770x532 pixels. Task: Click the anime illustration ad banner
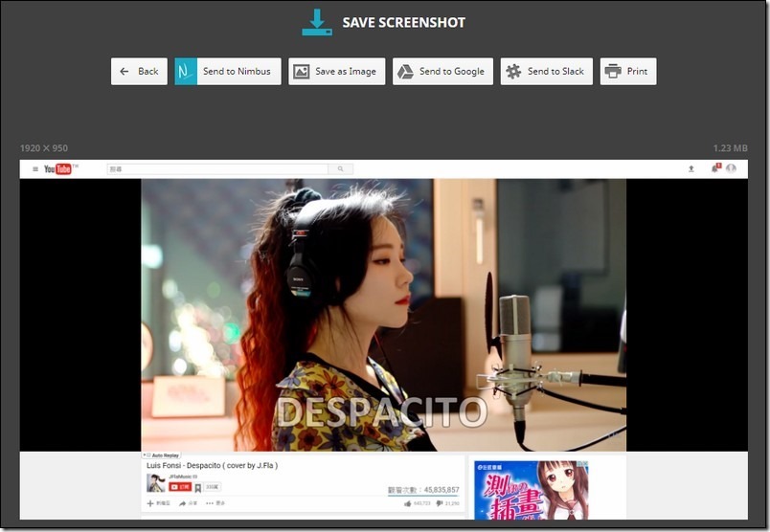coord(532,490)
